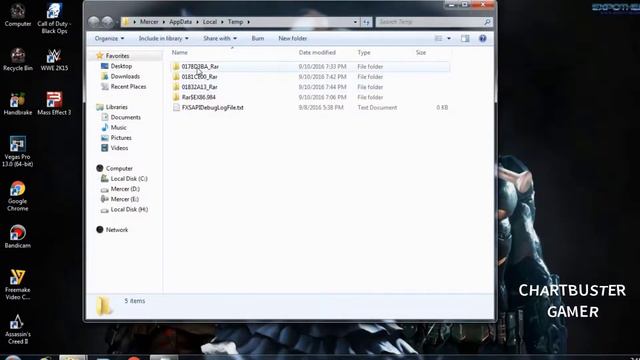The width and height of the screenshot is (640, 360).
Task: Open the Share with dropdown
Action: click(x=220, y=38)
